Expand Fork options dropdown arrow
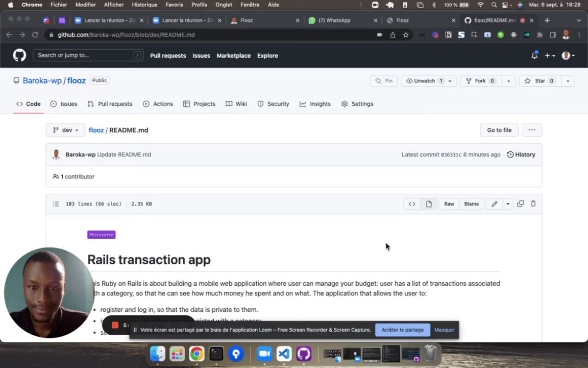The width and height of the screenshot is (588, 368). point(508,81)
